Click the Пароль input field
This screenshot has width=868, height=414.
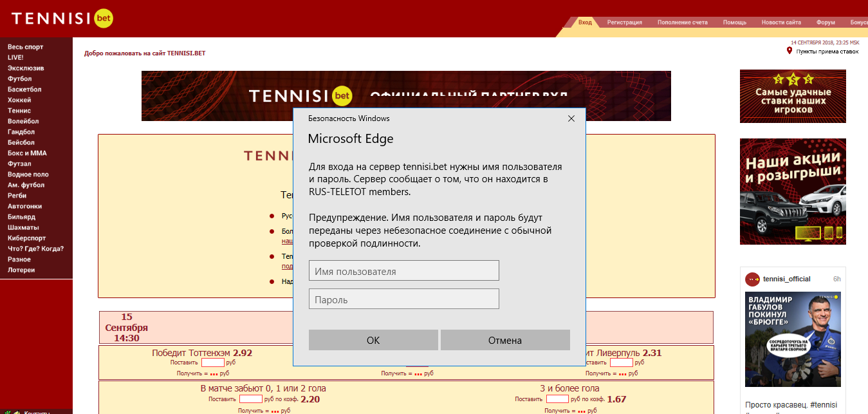[x=404, y=299]
